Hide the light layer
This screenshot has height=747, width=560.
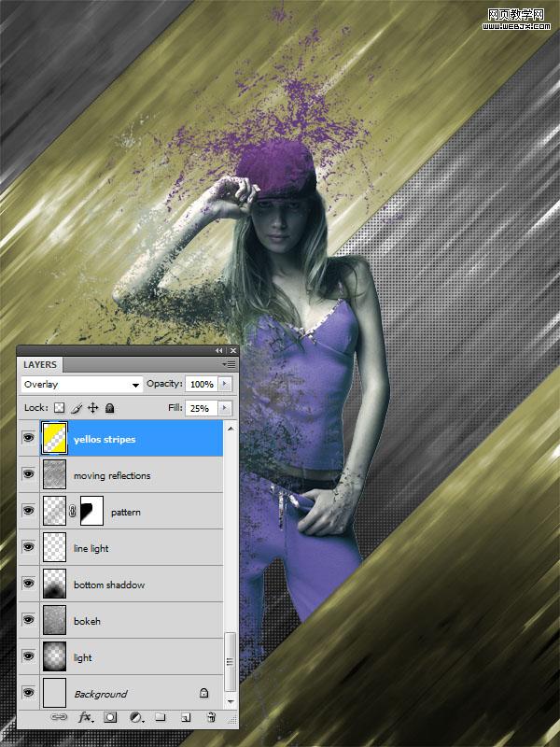[x=29, y=656]
